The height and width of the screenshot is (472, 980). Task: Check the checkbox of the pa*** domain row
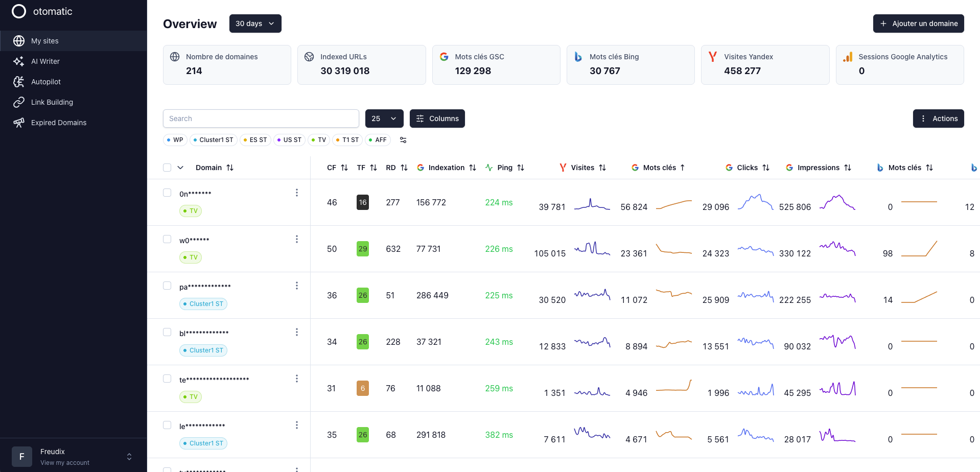(x=167, y=286)
